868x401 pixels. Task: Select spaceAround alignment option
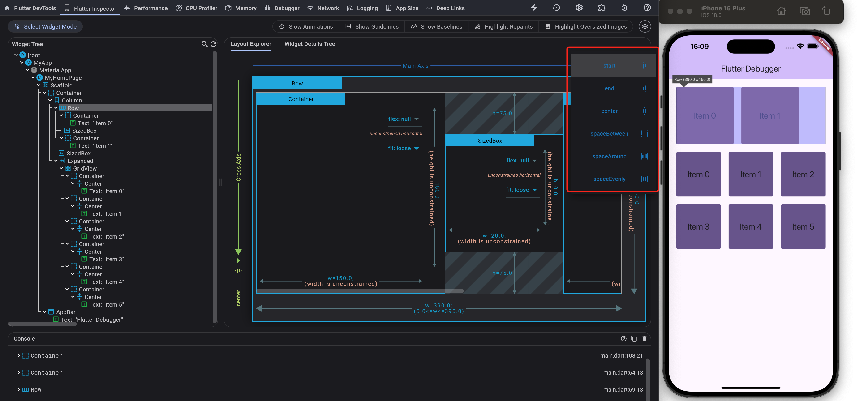pos(613,156)
